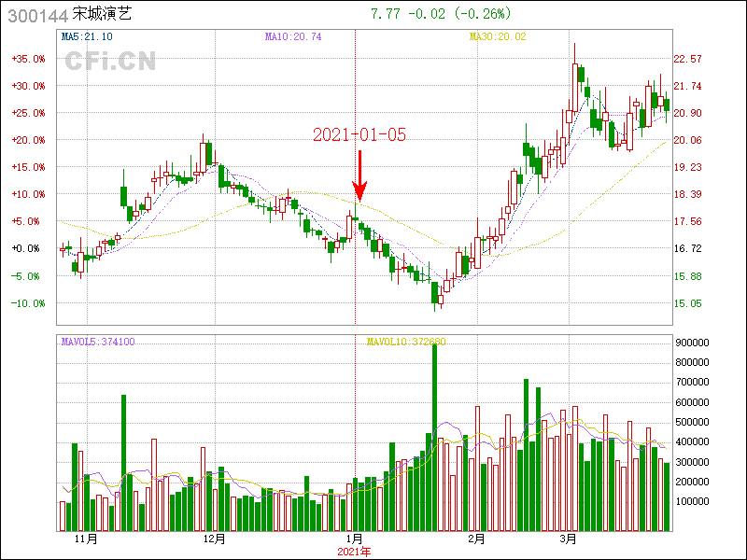Select the MA5:21.10 indicator label
This screenshot has height=560, width=747.
(87, 36)
